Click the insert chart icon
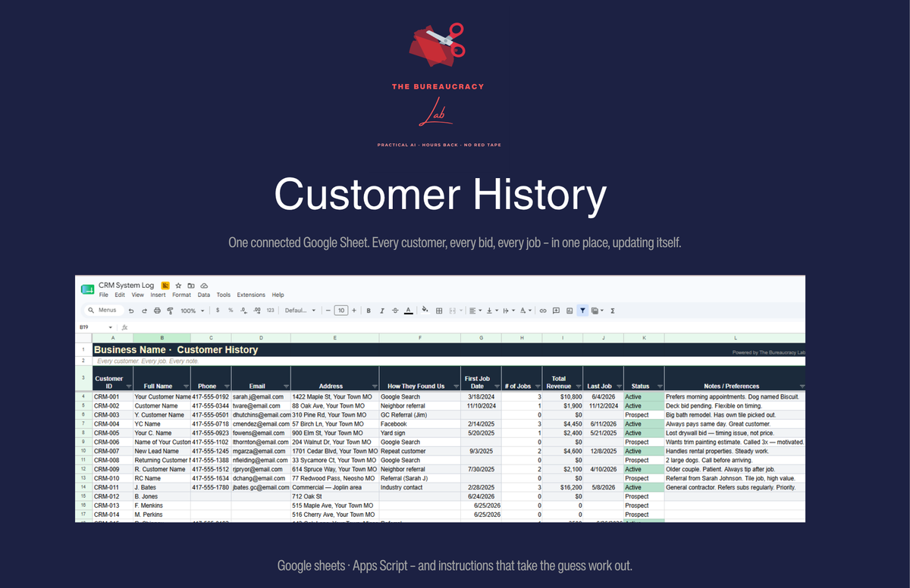910x588 pixels. coord(570,311)
